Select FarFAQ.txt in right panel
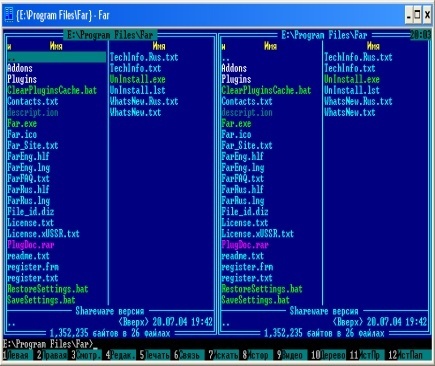 243,178
